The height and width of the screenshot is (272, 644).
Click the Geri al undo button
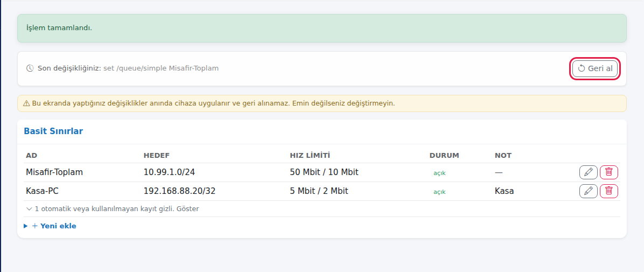coord(594,68)
